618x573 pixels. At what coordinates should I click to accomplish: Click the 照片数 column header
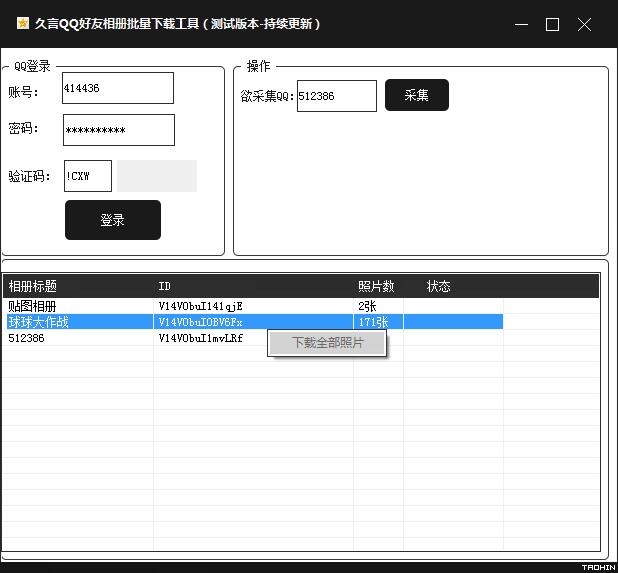pos(378,286)
